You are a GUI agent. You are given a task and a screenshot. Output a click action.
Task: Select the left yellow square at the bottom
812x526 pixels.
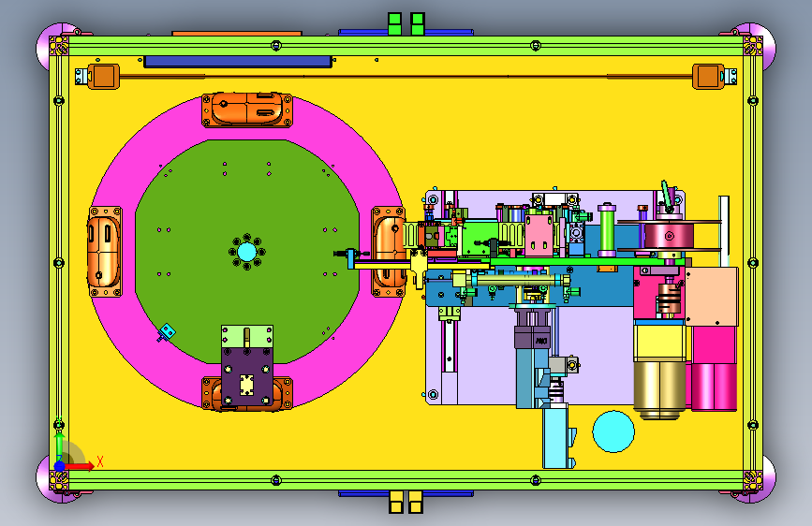(396, 502)
